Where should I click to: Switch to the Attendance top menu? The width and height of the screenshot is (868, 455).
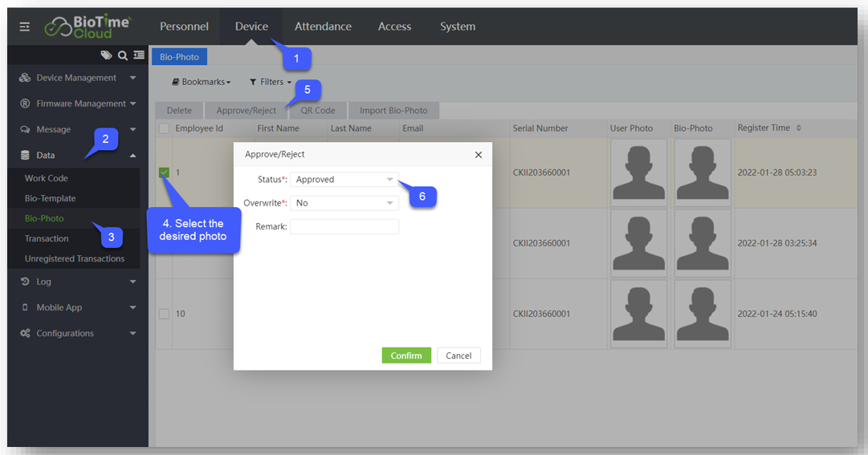(x=323, y=26)
